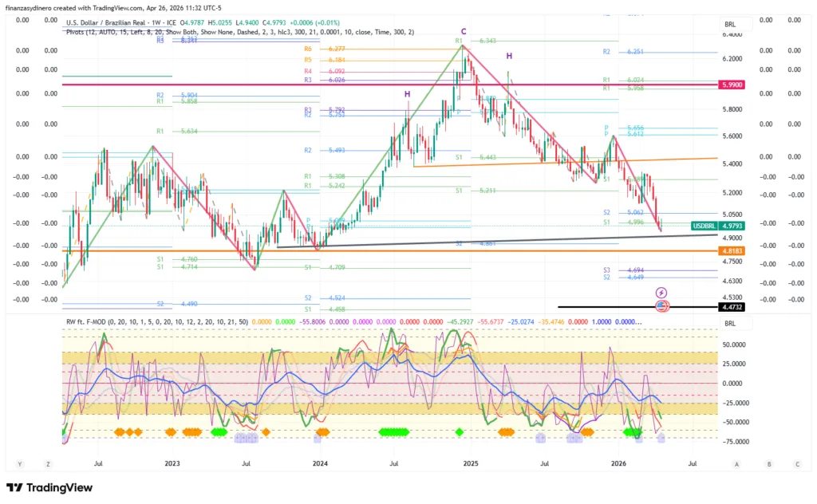Open the BRL selector on indicator pane
Image resolution: width=817 pixels, height=504 pixels.
tap(729, 324)
